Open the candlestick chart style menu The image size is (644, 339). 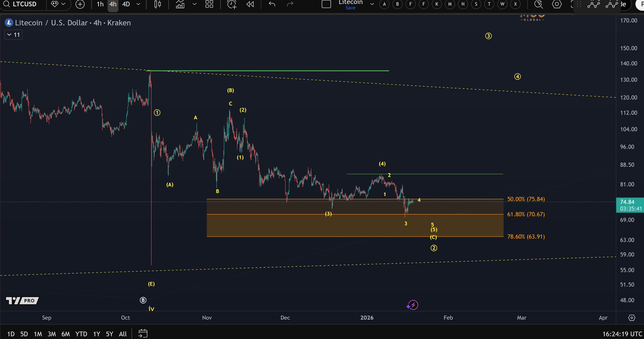pyautogui.click(x=158, y=4)
